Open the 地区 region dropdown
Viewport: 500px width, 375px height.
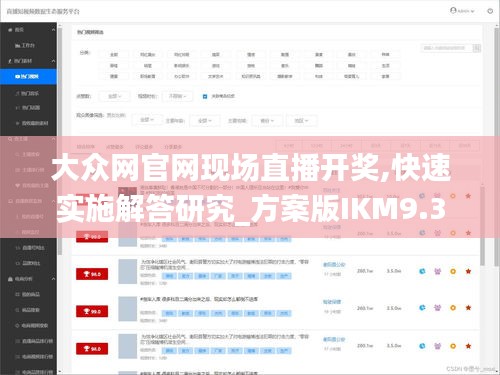(x=302, y=121)
